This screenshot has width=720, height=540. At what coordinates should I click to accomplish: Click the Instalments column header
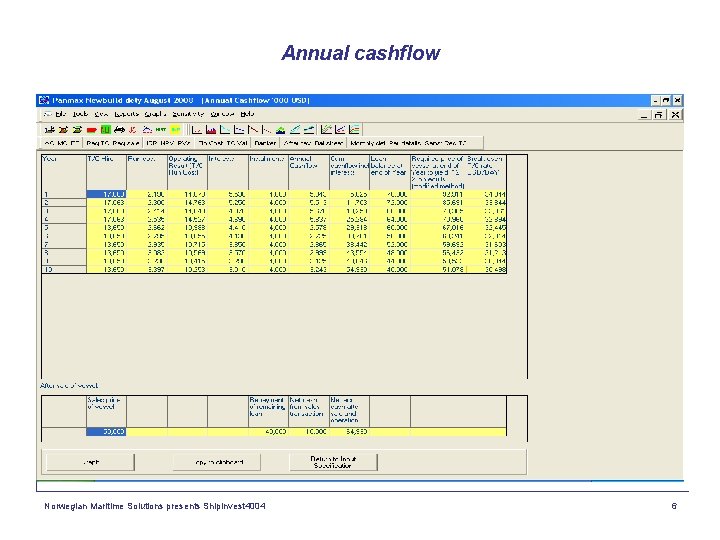[x=269, y=172]
